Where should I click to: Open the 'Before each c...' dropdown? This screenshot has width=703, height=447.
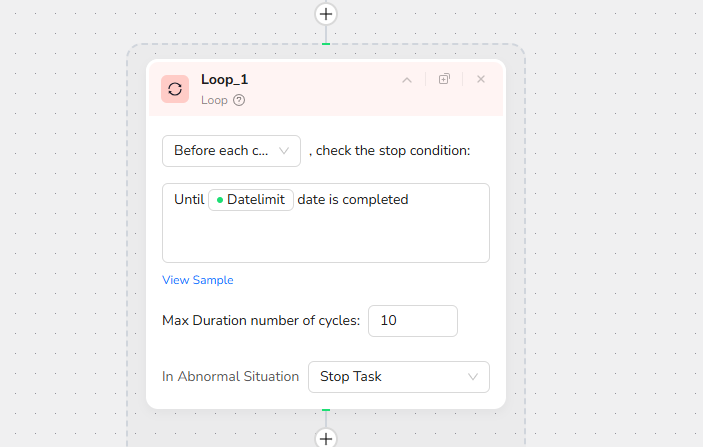coord(231,151)
